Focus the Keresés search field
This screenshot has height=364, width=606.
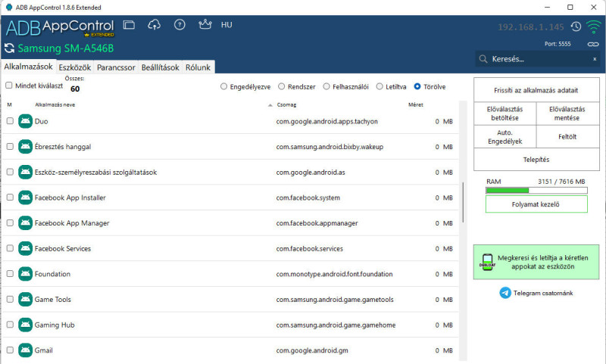click(x=537, y=59)
